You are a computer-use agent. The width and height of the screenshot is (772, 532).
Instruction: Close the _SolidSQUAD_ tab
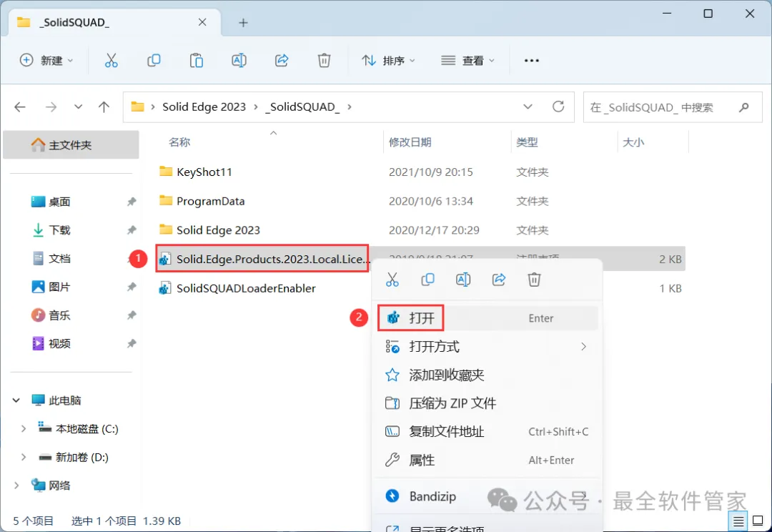(x=202, y=22)
